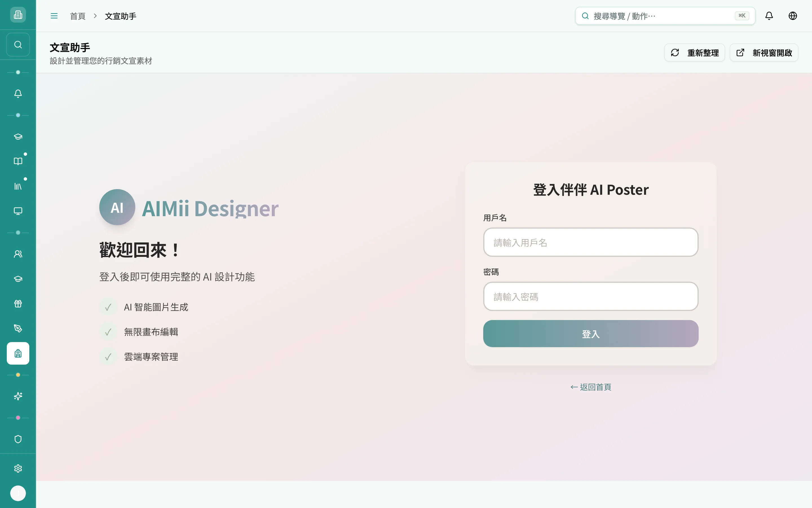Click the AIMii Designer title text
Image resolution: width=812 pixels, height=508 pixels.
tap(210, 208)
